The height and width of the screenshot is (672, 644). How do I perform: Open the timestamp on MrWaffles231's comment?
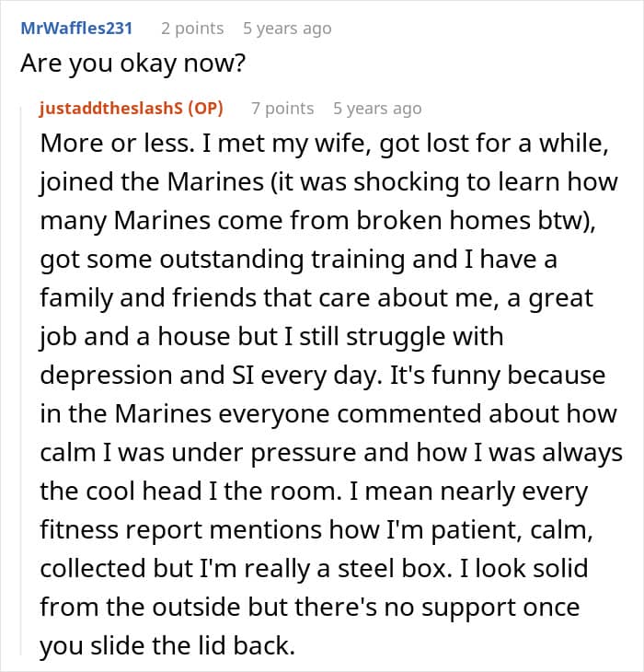[x=287, y=29]
